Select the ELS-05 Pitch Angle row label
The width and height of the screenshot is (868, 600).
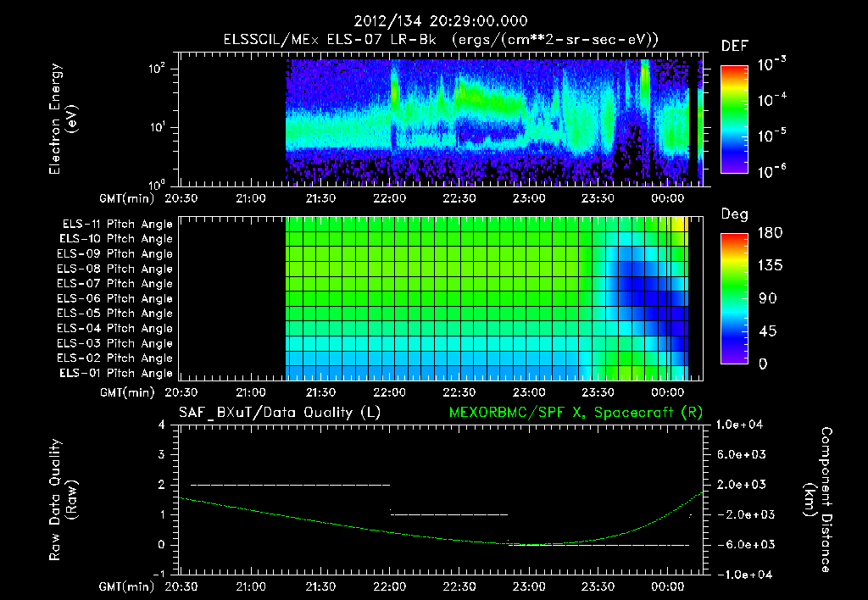(x=115, y=314)
